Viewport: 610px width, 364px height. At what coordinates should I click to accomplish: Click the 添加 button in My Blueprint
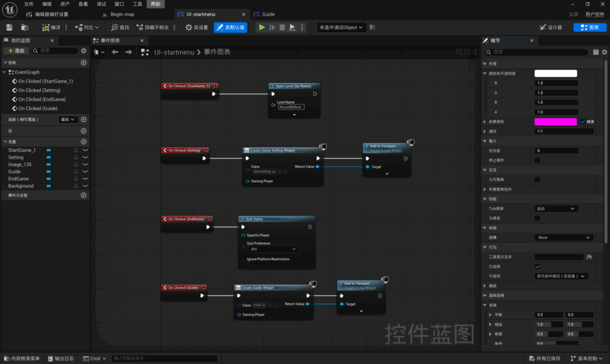pos(16,51)
